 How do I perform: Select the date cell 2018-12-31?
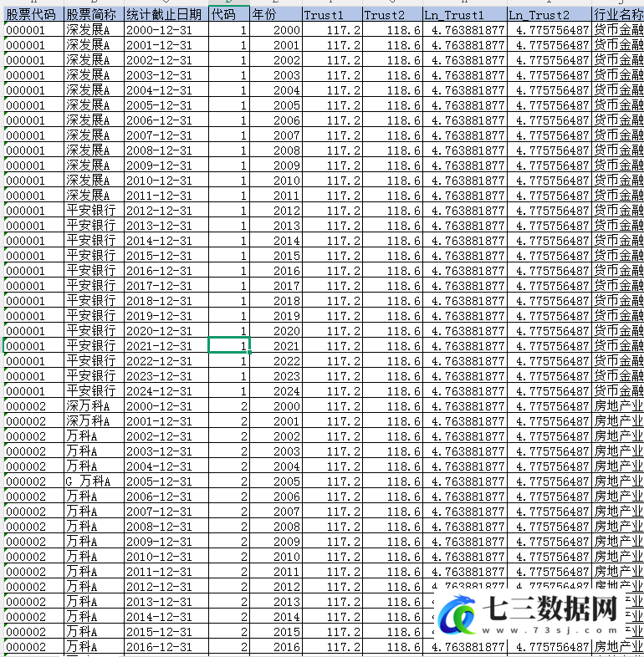[166, 301]
